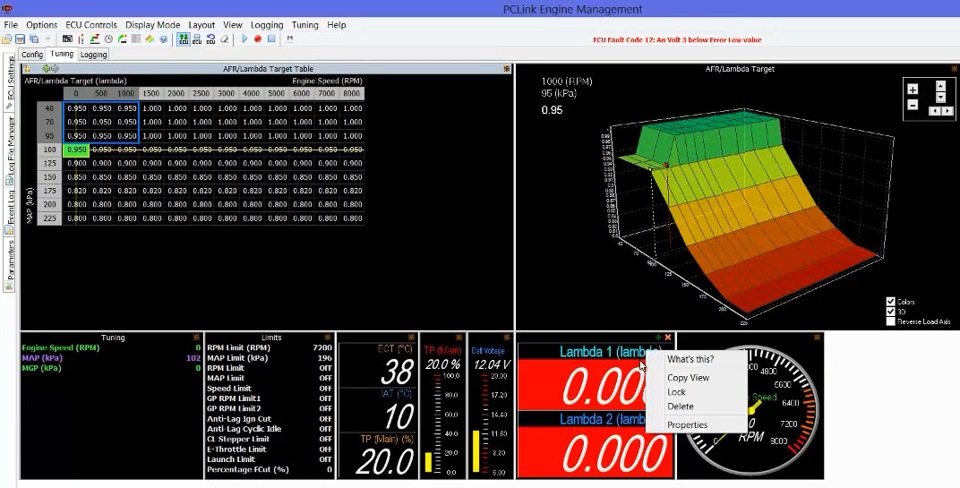Image resolution: width=960 pixels, height=488 pixels.
Task: Tilt 3D view with the down arrow
Action: pyautogui.click(x=941, y=97)
